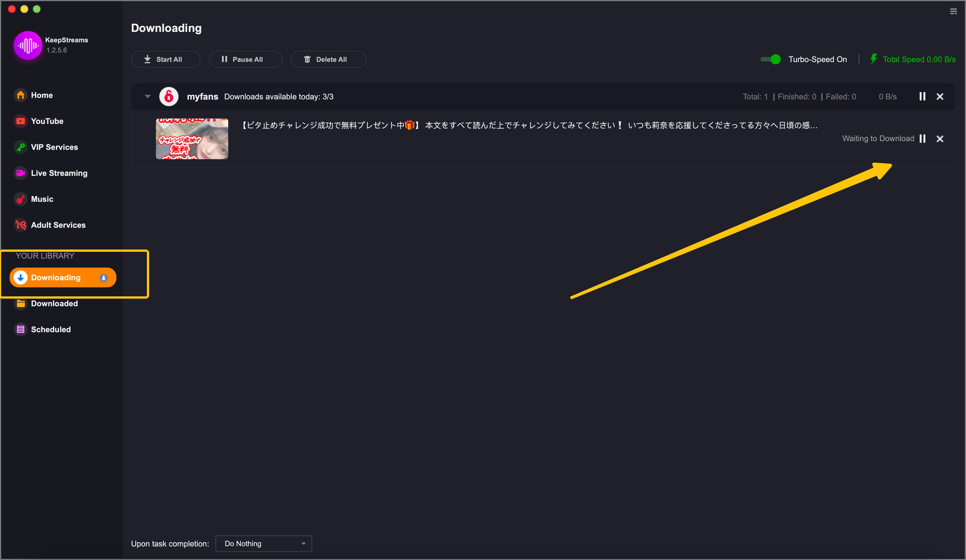Click the myfans service logo icon
The height and width of the screenshot is (560, 966).
tap(169, 97)
